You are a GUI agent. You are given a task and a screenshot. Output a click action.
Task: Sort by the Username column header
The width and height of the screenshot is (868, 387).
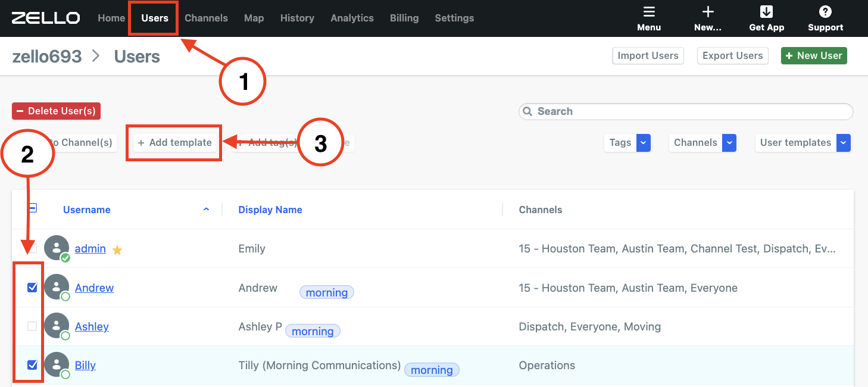click(x=87, y=210)
